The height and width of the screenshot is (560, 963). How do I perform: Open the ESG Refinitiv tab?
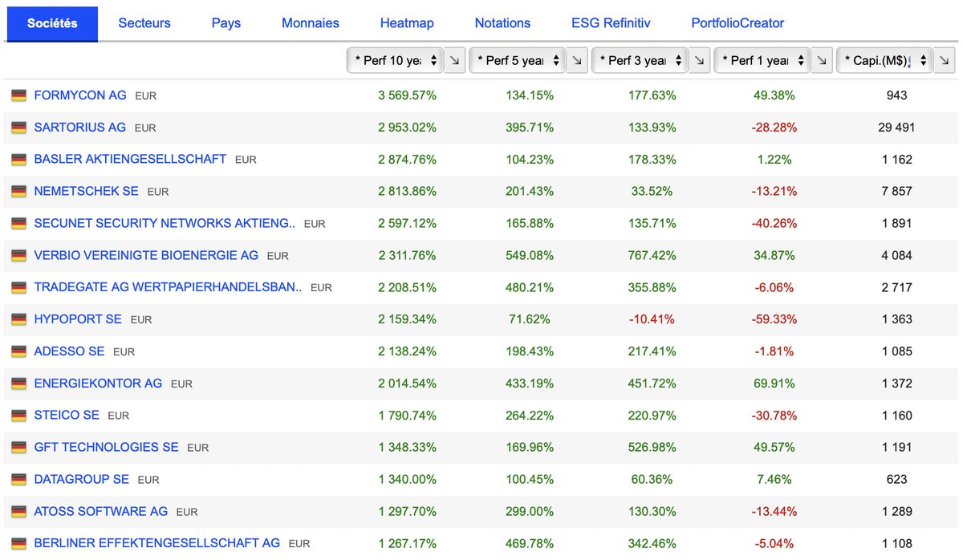pos(611,23)
